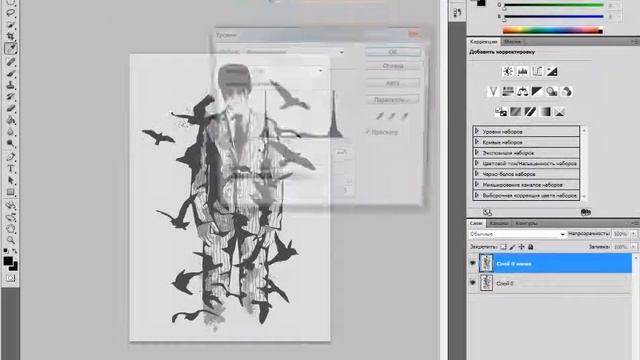This screenshot has height=360, width=640.
Task: Switch to the Каналы tab
Action: [x=499, y=223]
